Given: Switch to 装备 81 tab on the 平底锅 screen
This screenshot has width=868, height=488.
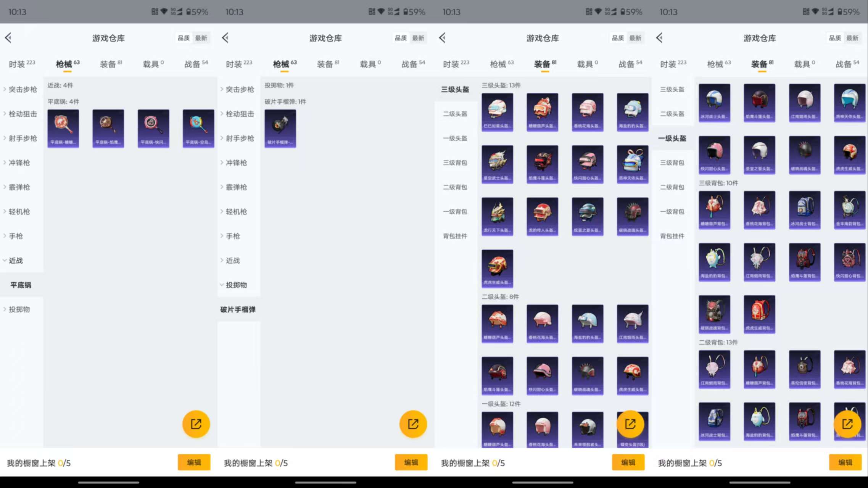Looking at the screenshot, I should tap(111, 64).
